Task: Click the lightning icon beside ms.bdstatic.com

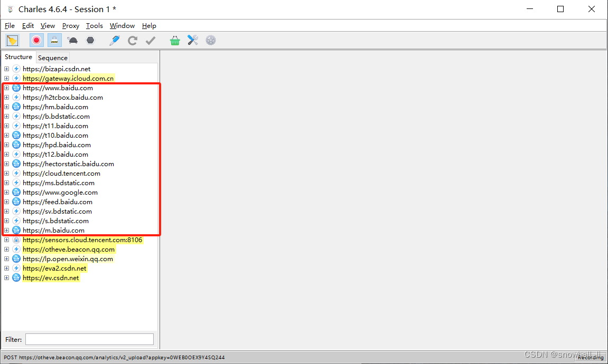Action: (x=16, y=183)
